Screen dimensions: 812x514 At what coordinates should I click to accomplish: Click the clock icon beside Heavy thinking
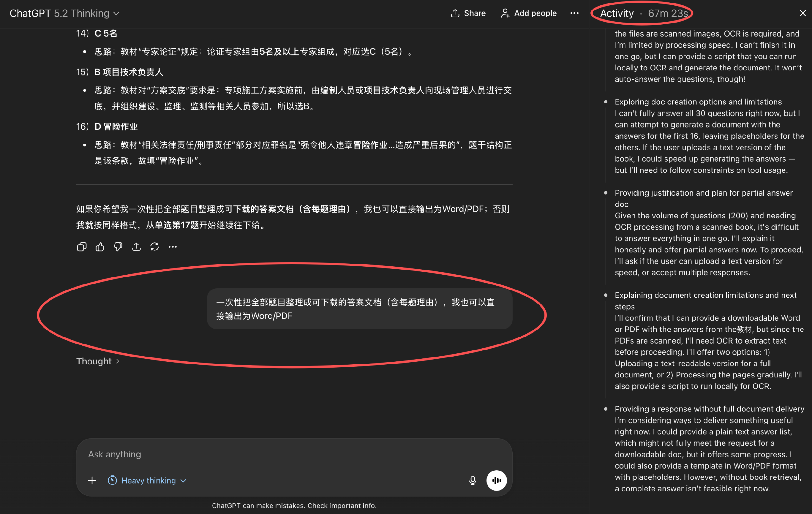coord(113,480)
